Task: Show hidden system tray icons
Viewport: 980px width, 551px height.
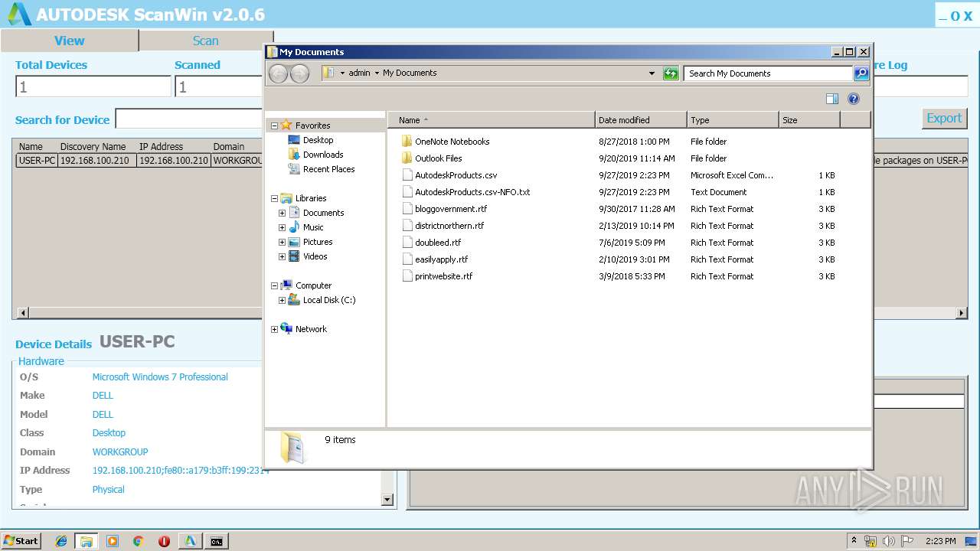Action: (x=854, y=541)
